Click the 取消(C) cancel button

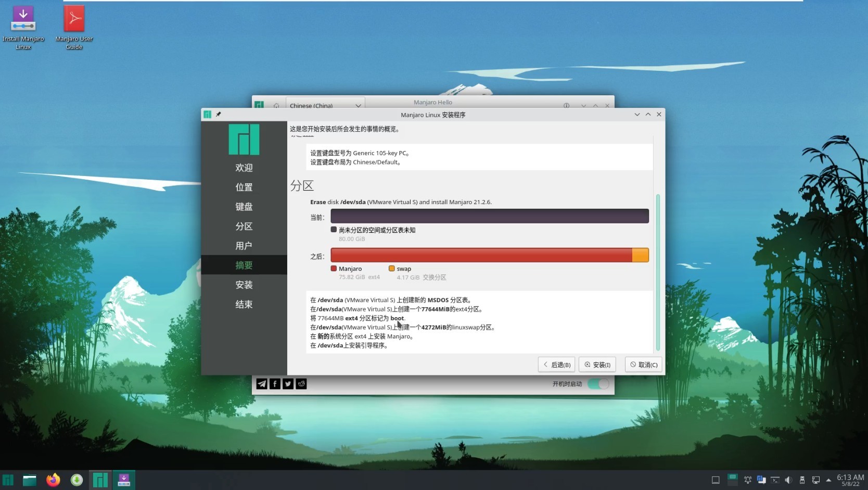click(x=644, y=365)
